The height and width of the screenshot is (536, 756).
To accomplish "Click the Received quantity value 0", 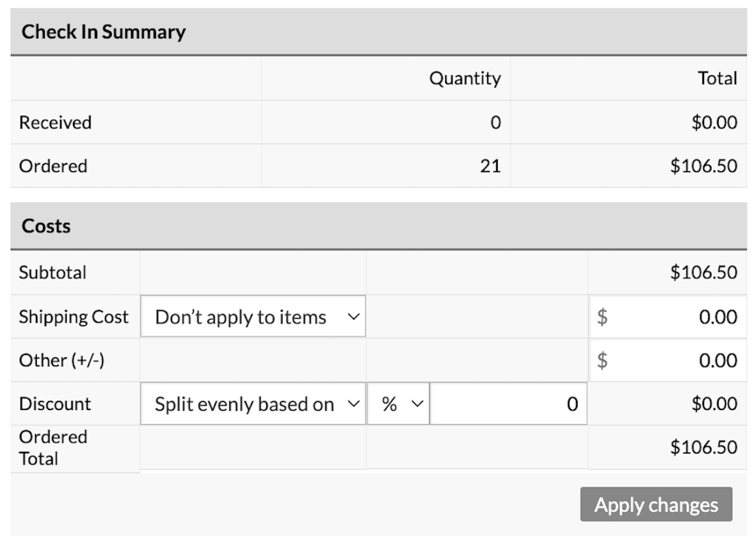I will (495, 122).
